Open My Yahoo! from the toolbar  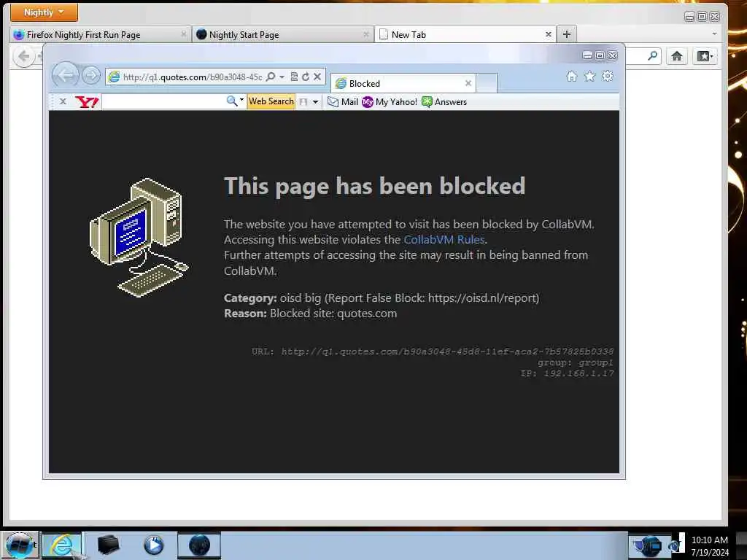click(x=390, y=102)
